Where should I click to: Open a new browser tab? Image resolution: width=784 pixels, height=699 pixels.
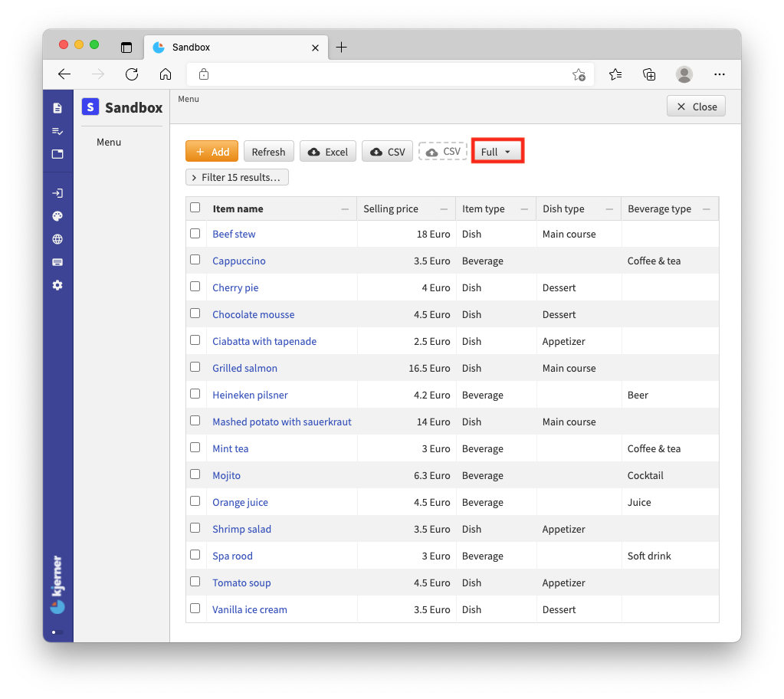point(342,48)
